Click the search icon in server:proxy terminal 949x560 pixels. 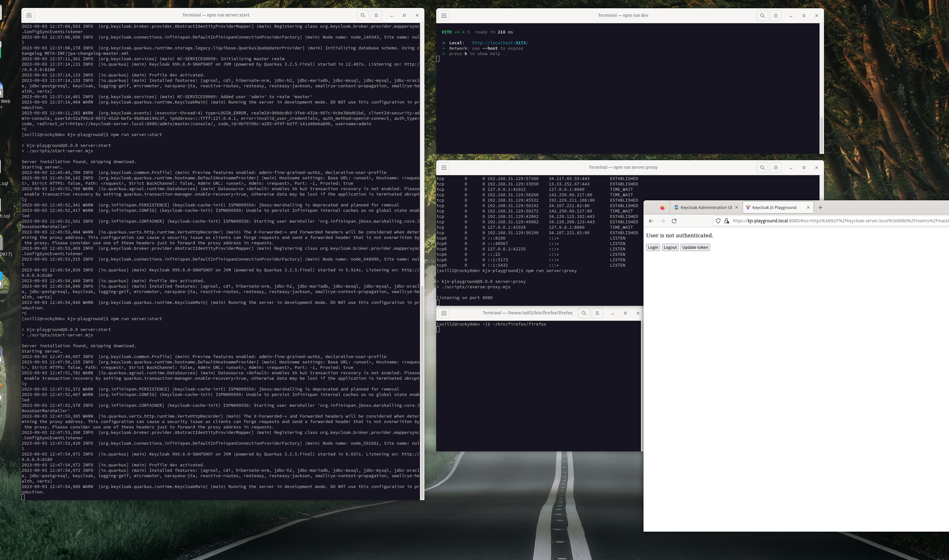point(762,168)
